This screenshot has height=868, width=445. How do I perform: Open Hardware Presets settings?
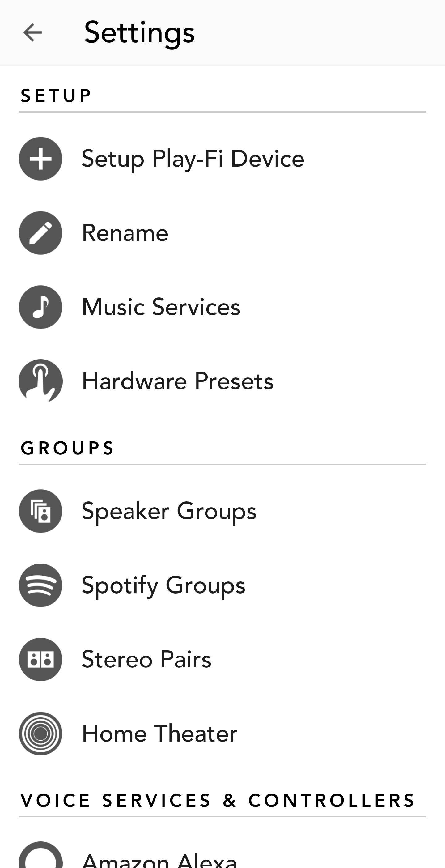coord(177,381)
